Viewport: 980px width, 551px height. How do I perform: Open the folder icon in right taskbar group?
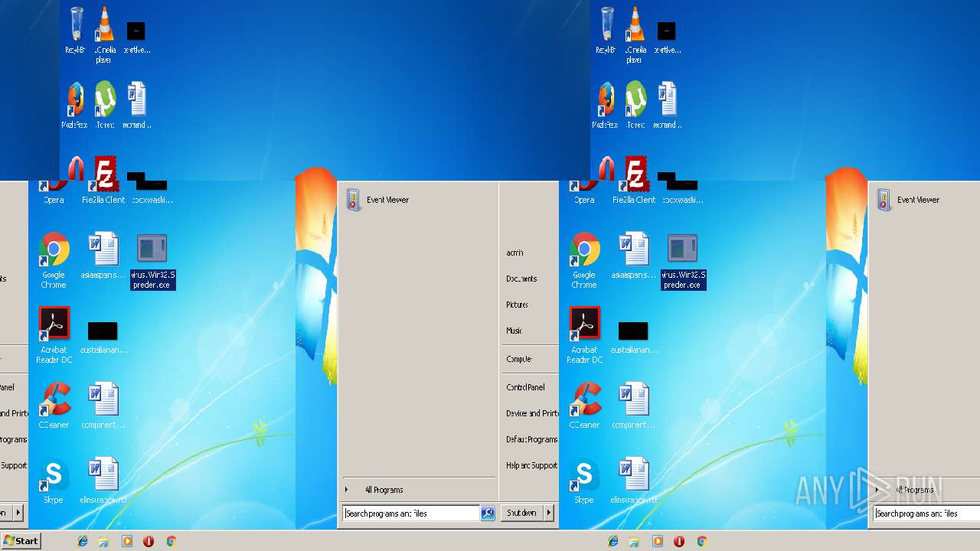point(635,541)
